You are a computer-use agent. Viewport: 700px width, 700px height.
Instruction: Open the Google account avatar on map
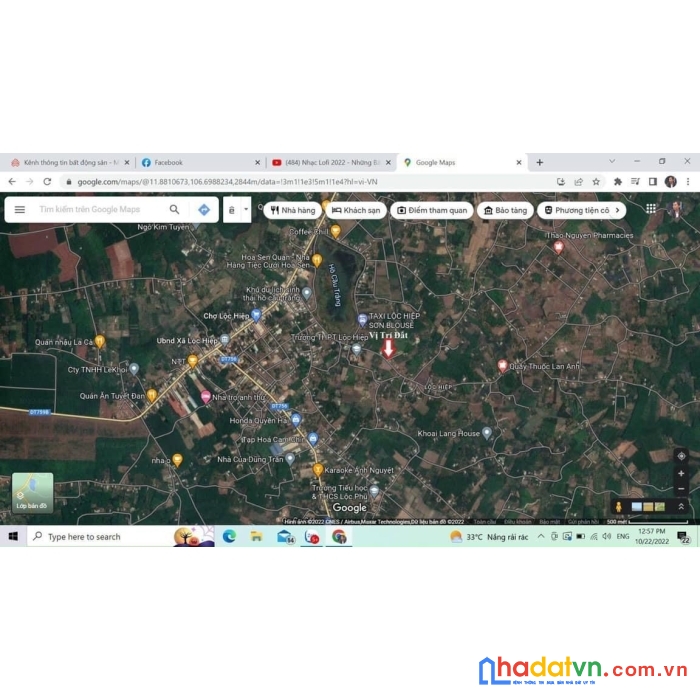[675, 209]
